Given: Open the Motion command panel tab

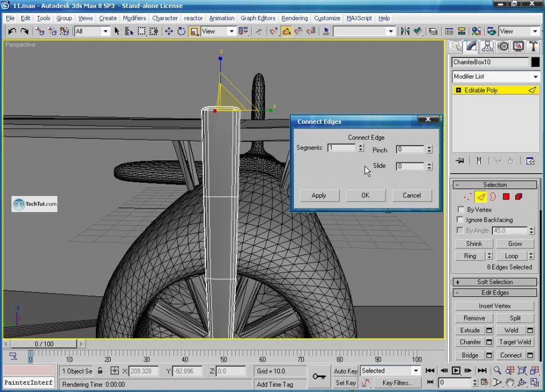Looking at the screenshot, I should (x=503, y=46).
